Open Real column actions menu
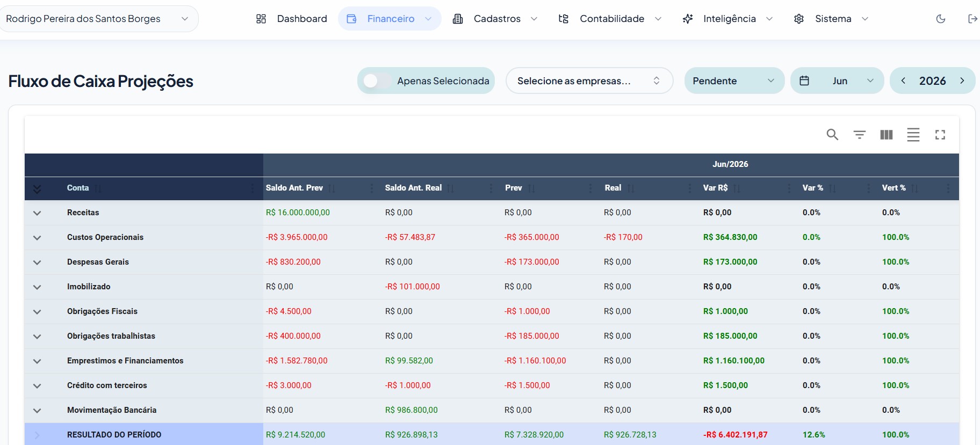980x445 pixels. tap(690, 188)
